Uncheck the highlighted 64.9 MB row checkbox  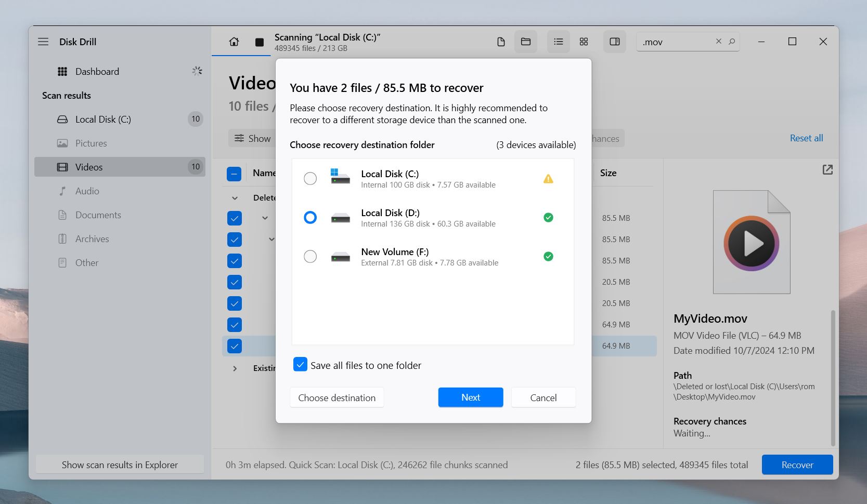pyautogui.click(x=235, y=346)
